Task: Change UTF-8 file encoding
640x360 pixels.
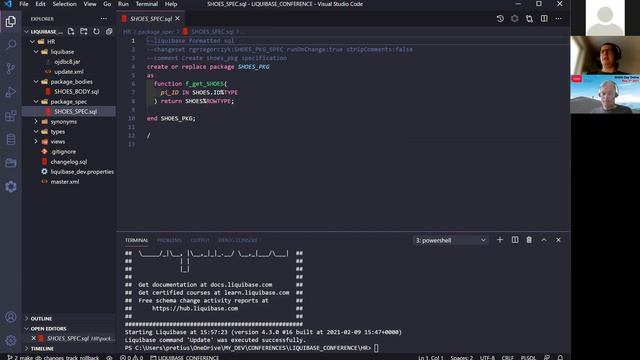Action: (487, 358)
